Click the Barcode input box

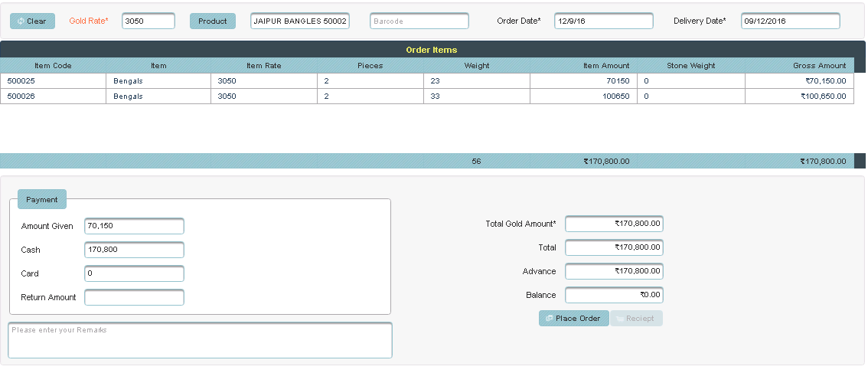pyautogui.click(x=419, y=21)
